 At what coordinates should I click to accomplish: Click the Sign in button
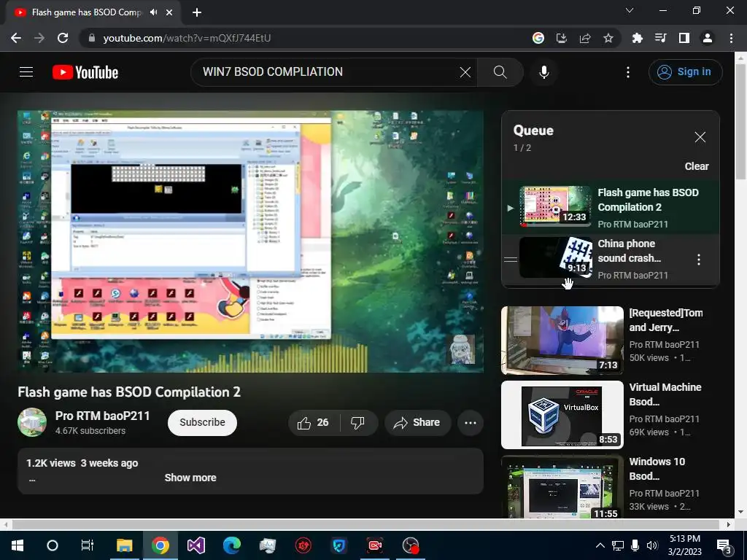point(685,72)
